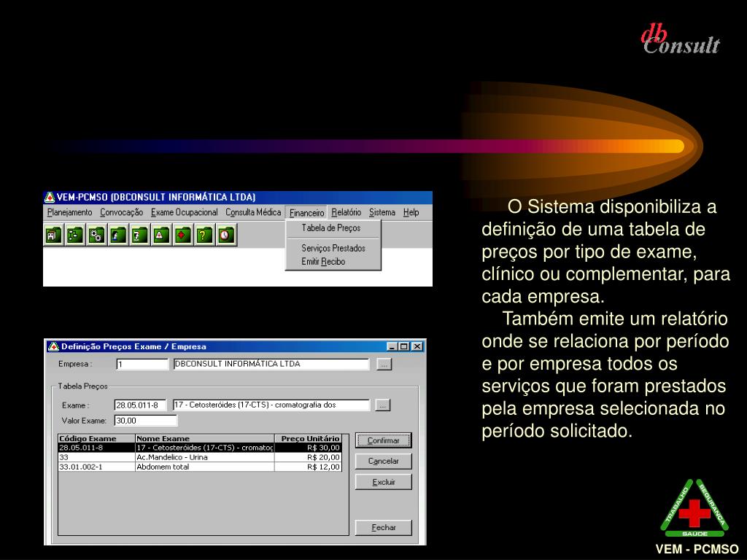747x560 pixels.
Task: Choose Serviços Prestados menu entry
Action: tap(333, 248)
